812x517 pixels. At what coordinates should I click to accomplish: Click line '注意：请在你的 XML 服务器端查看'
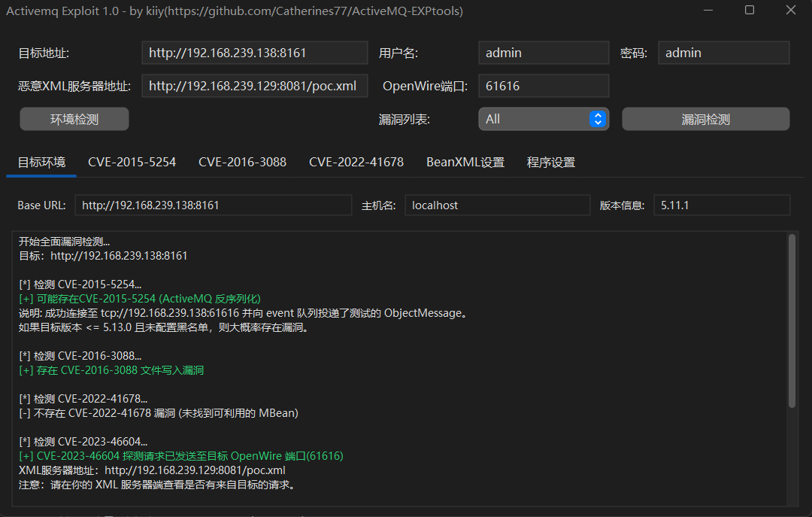(x=158, y=485)
